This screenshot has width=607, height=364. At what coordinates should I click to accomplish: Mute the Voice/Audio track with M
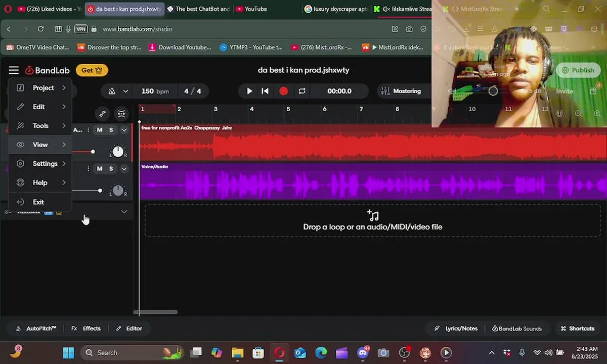[x=100, y=169]
